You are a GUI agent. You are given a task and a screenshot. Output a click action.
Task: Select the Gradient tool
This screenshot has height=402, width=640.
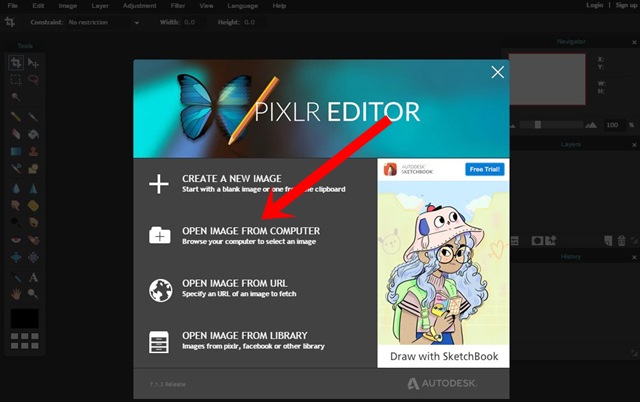pyautogui.click(x=16, y=151)
